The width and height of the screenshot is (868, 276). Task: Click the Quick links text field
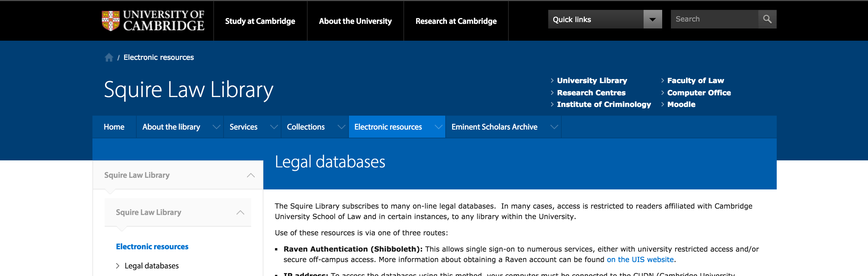(596, 19)
